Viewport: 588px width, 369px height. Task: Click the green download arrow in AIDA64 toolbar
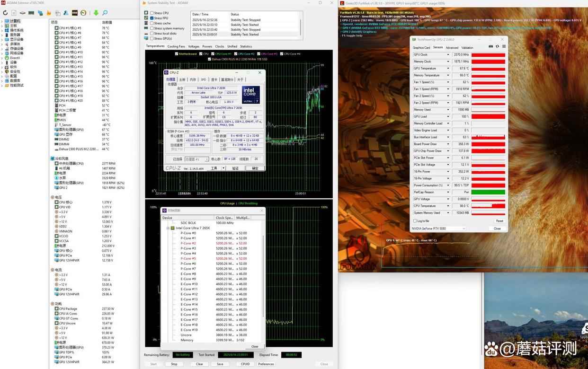coord(96,13)
